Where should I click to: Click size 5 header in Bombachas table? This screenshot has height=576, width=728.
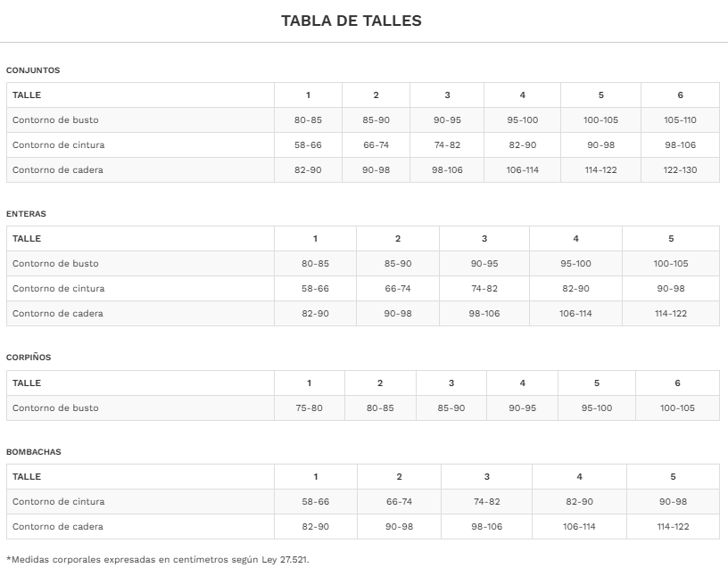(673, 477)
